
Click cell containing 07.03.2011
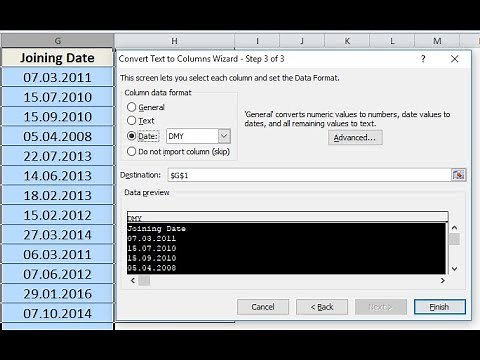pos(57,77)
